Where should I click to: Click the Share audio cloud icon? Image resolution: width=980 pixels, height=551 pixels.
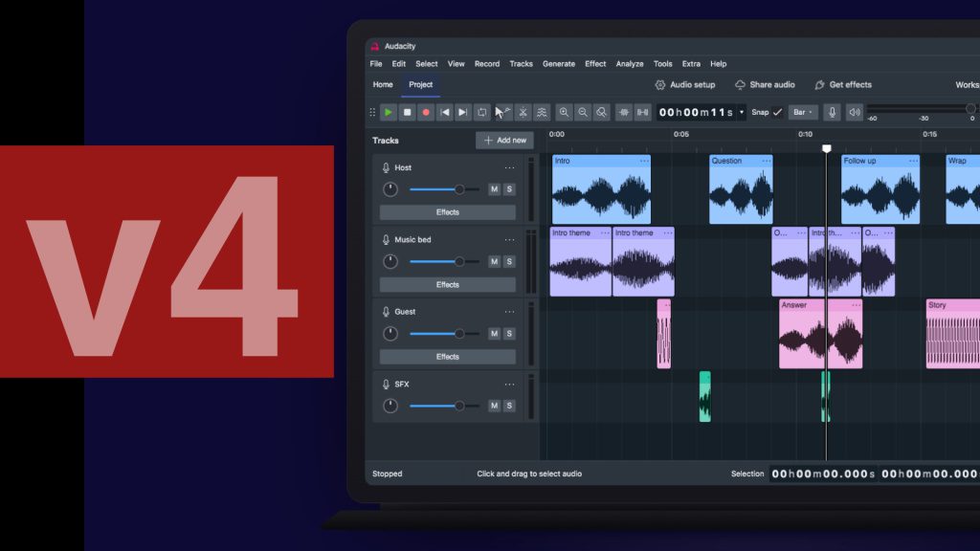[x=740, y=85]
